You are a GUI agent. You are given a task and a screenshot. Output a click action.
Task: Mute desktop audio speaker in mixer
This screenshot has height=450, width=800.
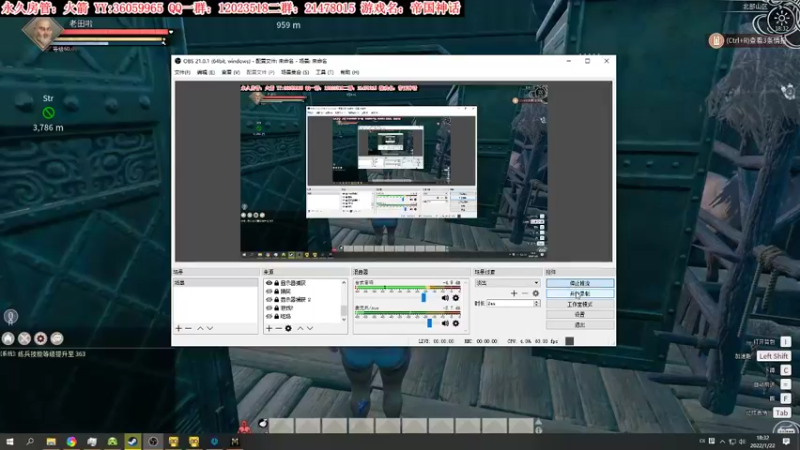pos(445,298)
